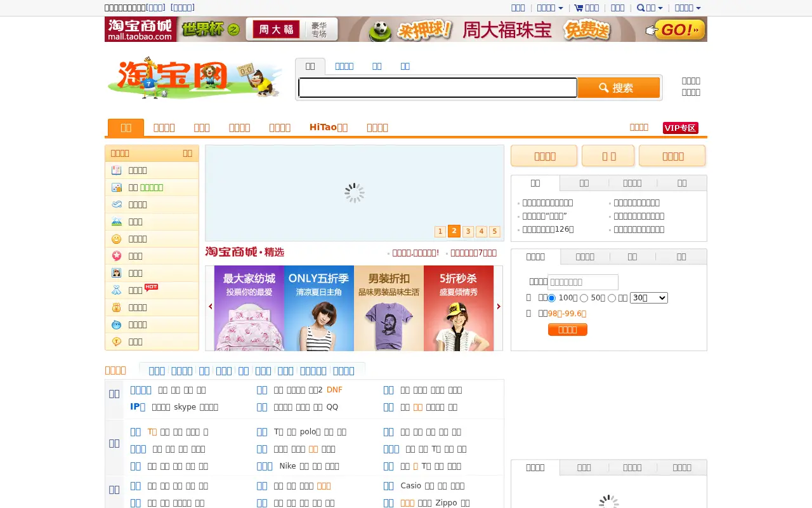Open the ONLY五折季 promo thumbnail
The height and width of the screenshot is (508, 812).
coord(319,308)
